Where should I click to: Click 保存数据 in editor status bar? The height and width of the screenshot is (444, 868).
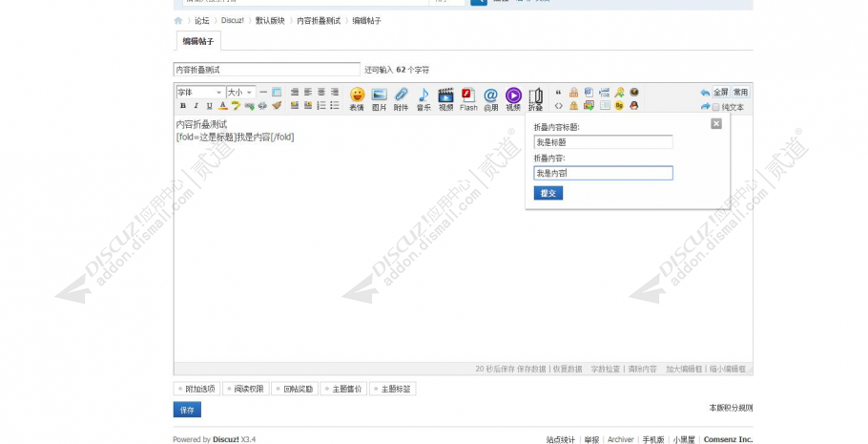coord(531,369)
